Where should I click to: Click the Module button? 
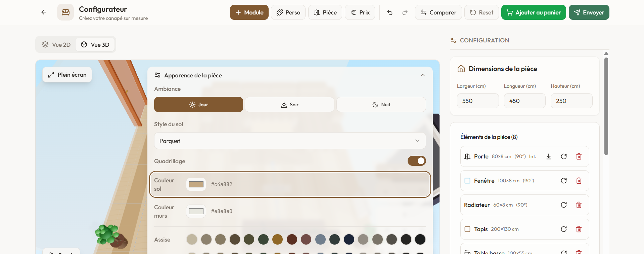click(x=249, y=12)
